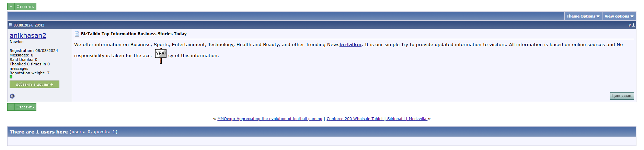The height and width of the screenshot is (150, 644).
Task: Click the round user status icon below the friend button
Action: (x=12, y=96)
